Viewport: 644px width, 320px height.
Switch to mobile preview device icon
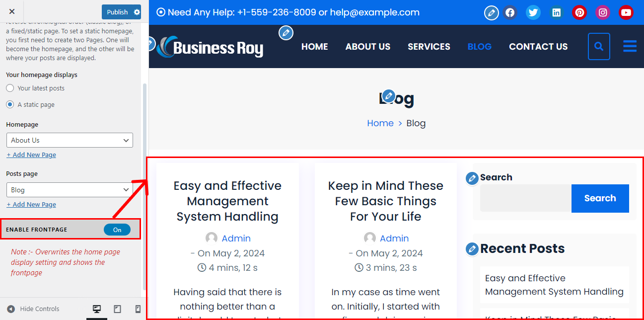(x=138, y=309)
